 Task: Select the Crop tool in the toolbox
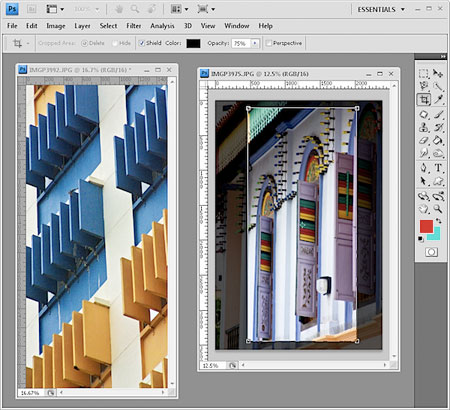(424, 99)
